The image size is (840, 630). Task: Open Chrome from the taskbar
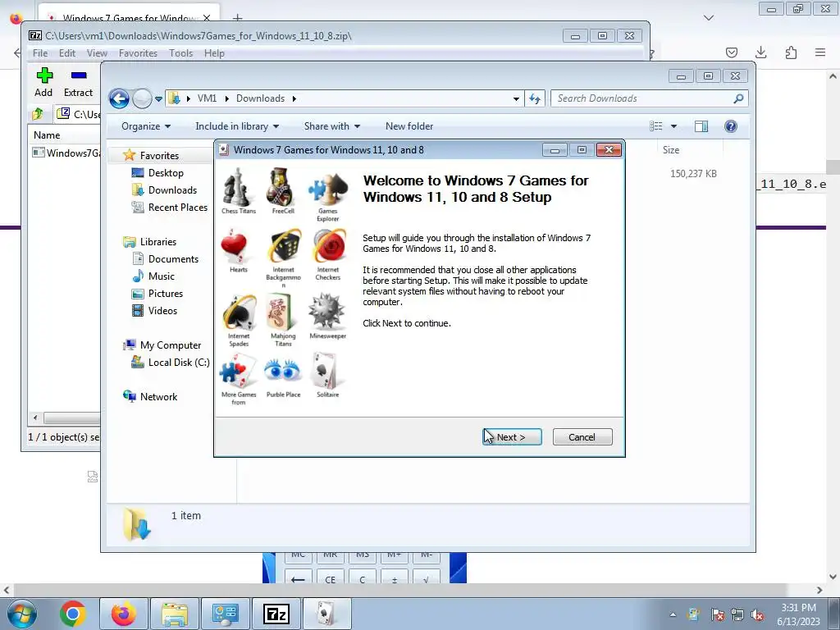click(x=73, y=614)
